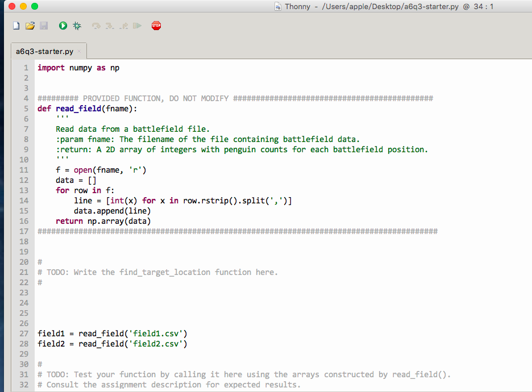Click the 'line = [int(x) for x' line
The image size is (532, 392).
[183, 201]
